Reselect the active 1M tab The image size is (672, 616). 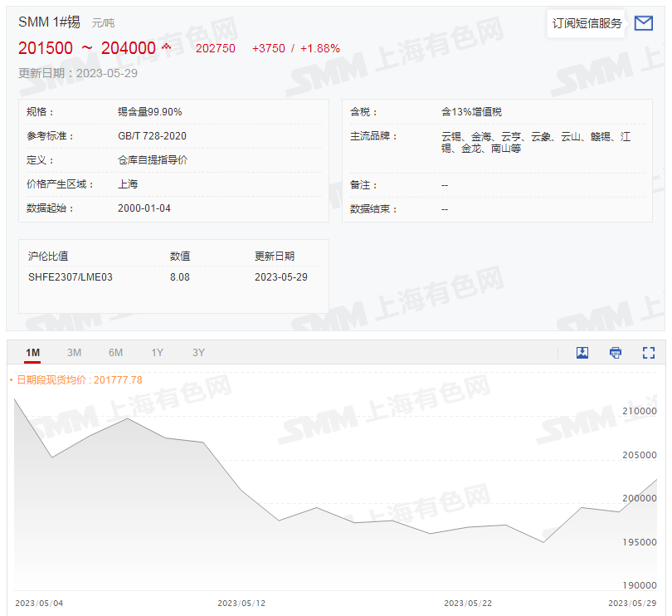tap(33, 352)
